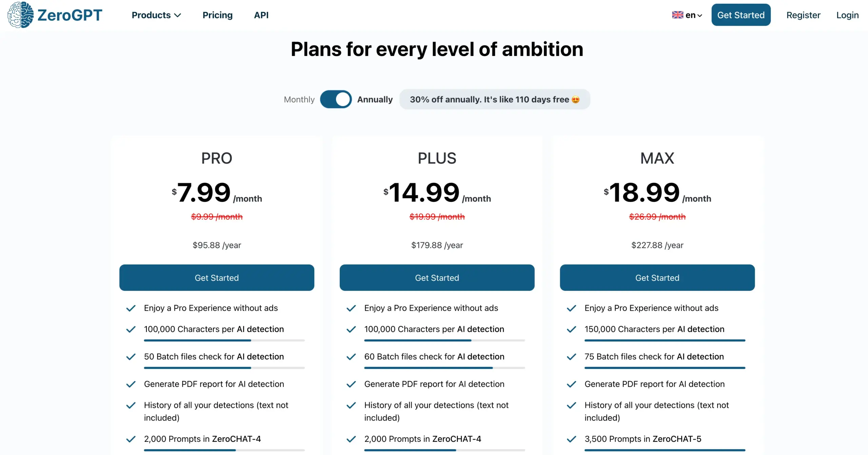The height and width of the screenshot is (455, 868).
Task: Select the API menu item
Action: [x=261, y=15]
